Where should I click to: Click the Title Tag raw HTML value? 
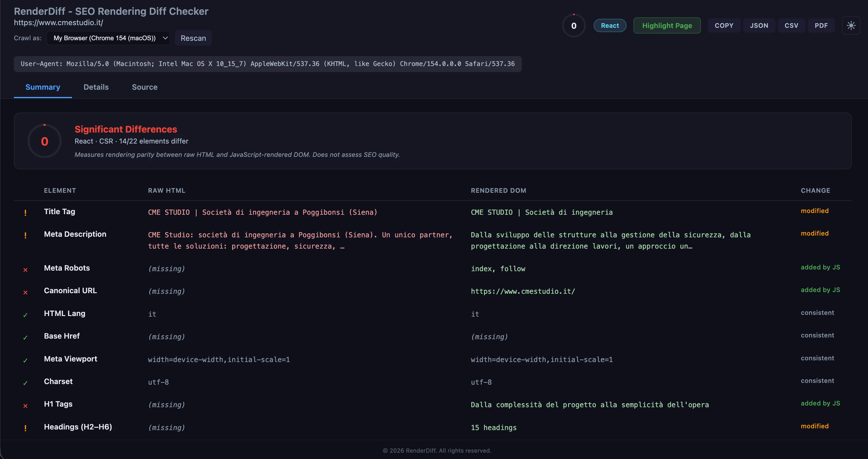[x=263, y=212]
